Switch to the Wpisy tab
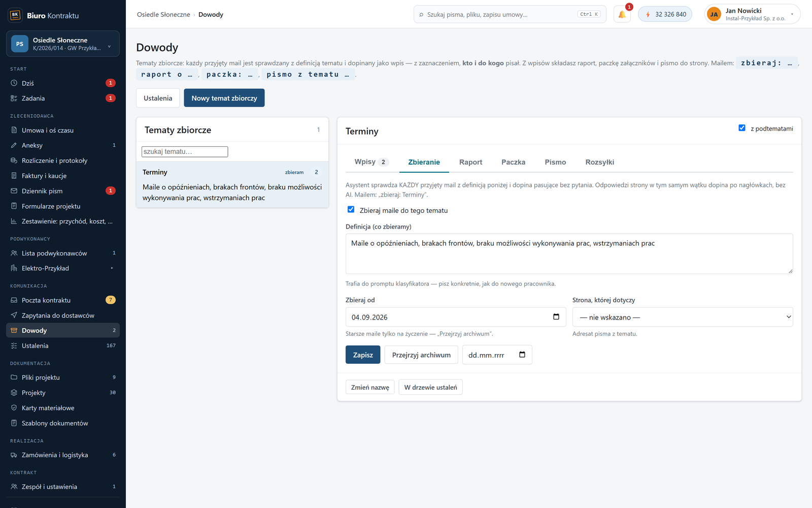The width and height of the screenshot is (812, 508). [x=371, y=162]
